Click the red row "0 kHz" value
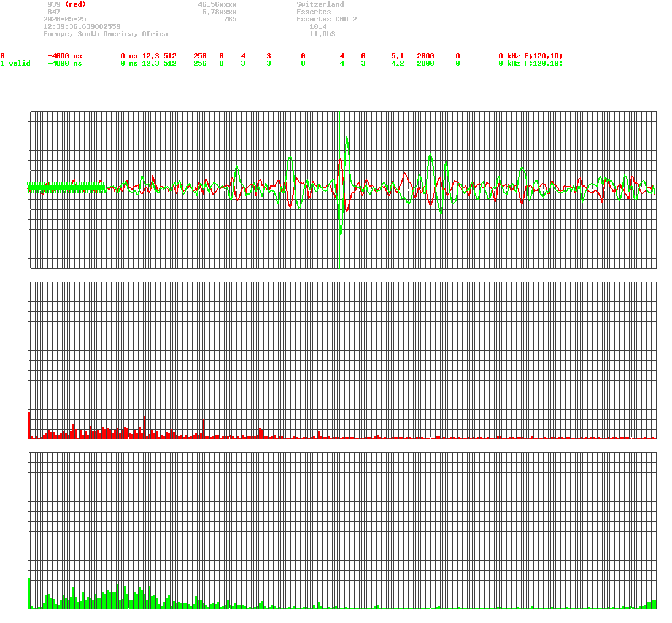This screenshot has height=623, width=672. pyautogui.click(x=509, y=56)
